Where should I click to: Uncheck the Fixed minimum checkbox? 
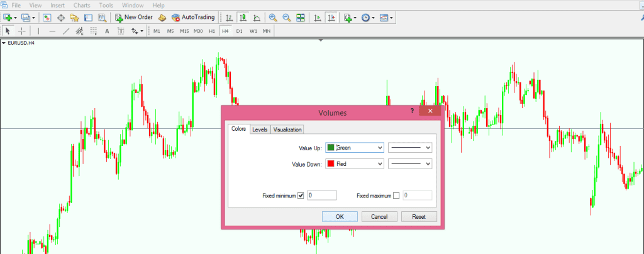tap(301, 196)
